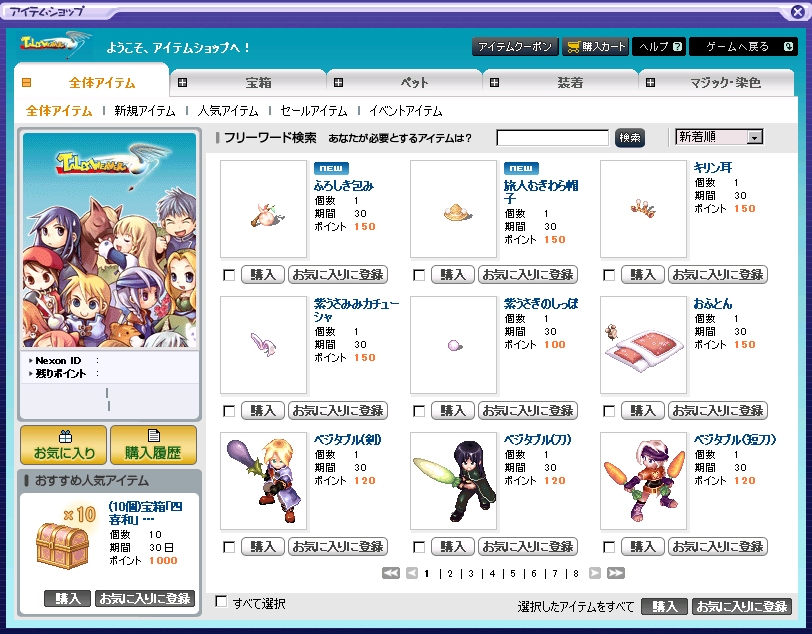Screen dimensions: 812x634
Task: Switch to the 宝箱 tab
Action: click(249, 82)
